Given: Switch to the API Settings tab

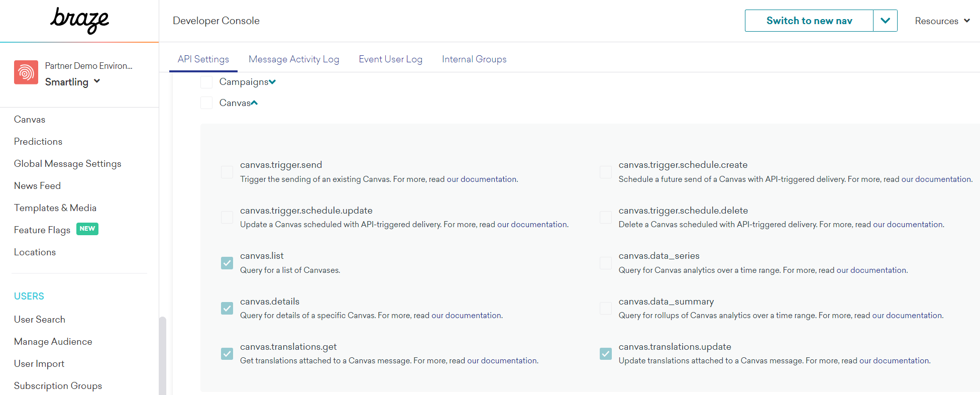Looking at the screenshot, I should point(203,59).
